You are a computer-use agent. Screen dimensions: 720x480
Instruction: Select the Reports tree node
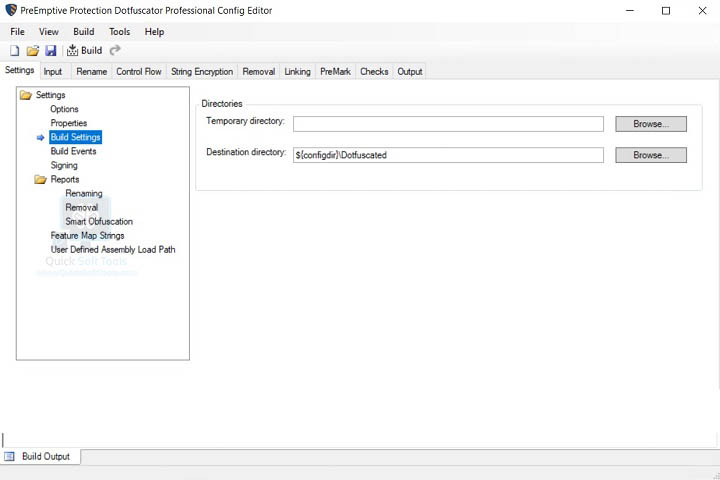[65, 179]
